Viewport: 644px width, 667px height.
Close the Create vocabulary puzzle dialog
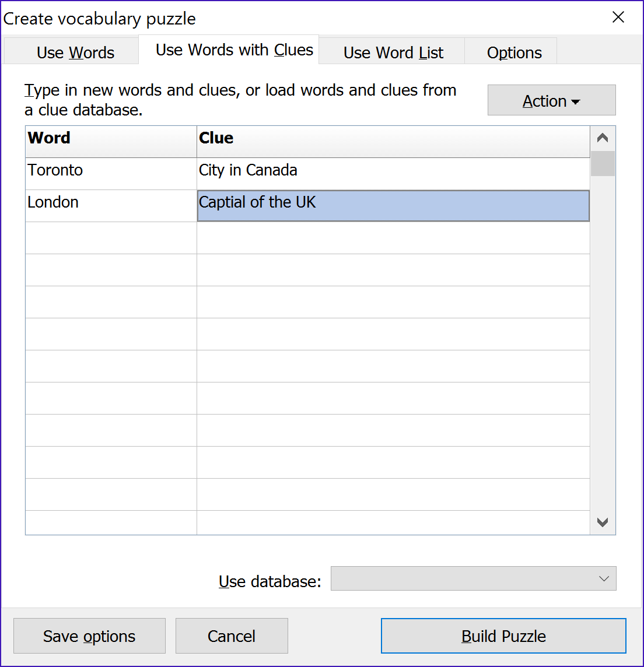click(618, 17)
